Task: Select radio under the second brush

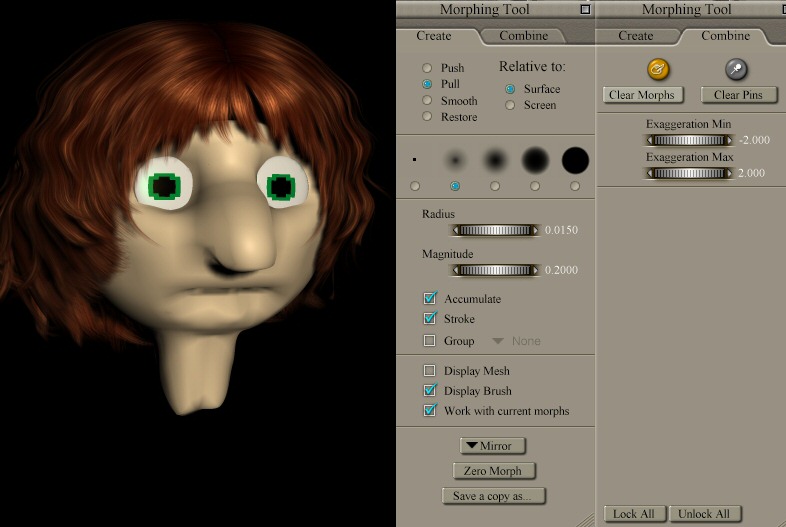Action: 455,186
